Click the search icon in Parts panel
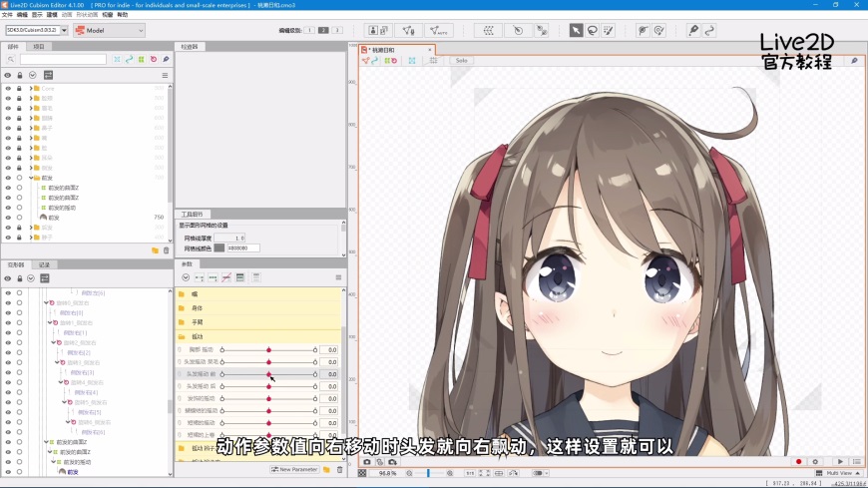Viewport: 868px width, 488px height. (x=11, y=59)
